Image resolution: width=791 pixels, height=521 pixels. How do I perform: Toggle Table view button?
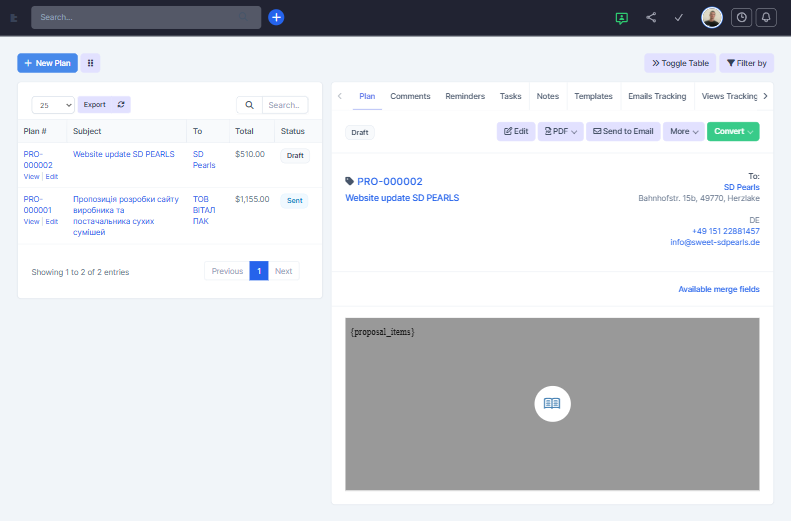tap(680, 63)
